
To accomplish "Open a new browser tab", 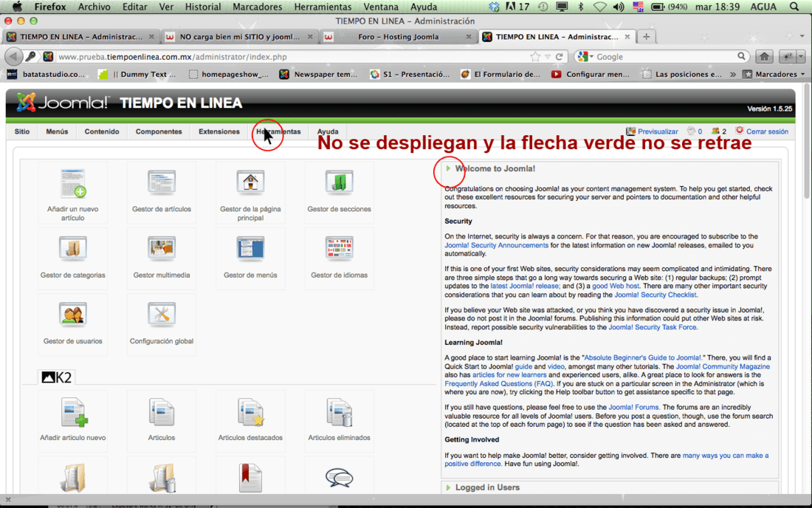I will 647,36.
